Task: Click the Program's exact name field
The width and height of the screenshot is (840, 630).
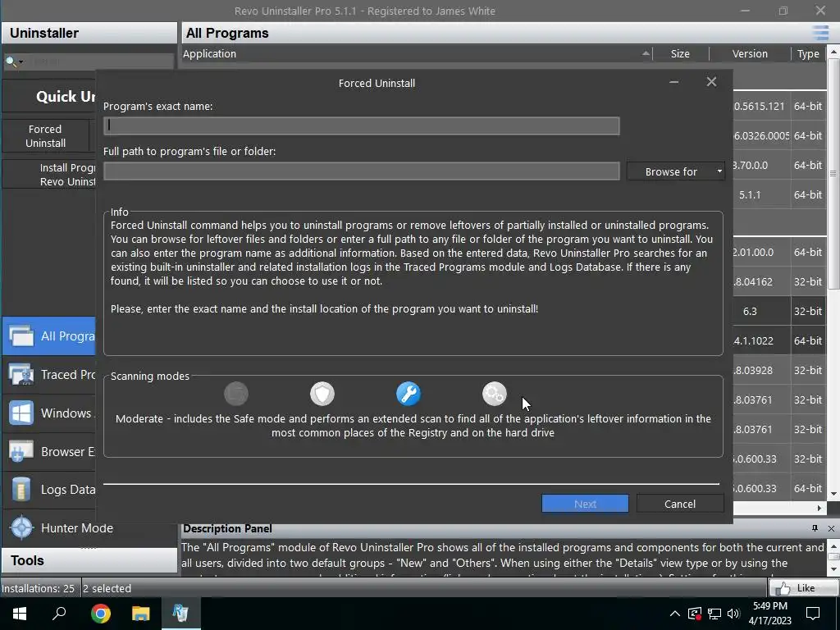Action: click(x=362, y=126)
